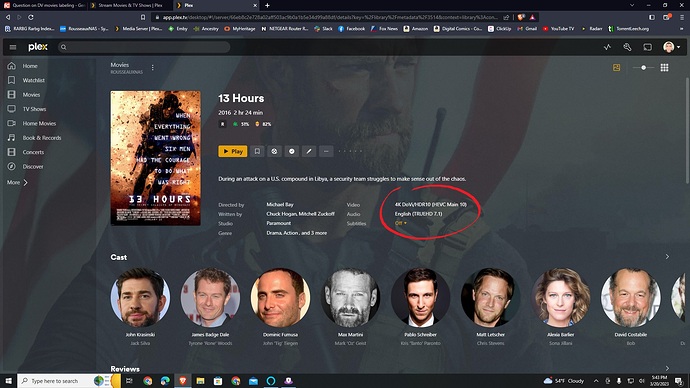The height and width of the screenshot is (388, 690).
Task: Click the Movies breadcrumb title
Action: pyautogui.click(x=120, y=65)
